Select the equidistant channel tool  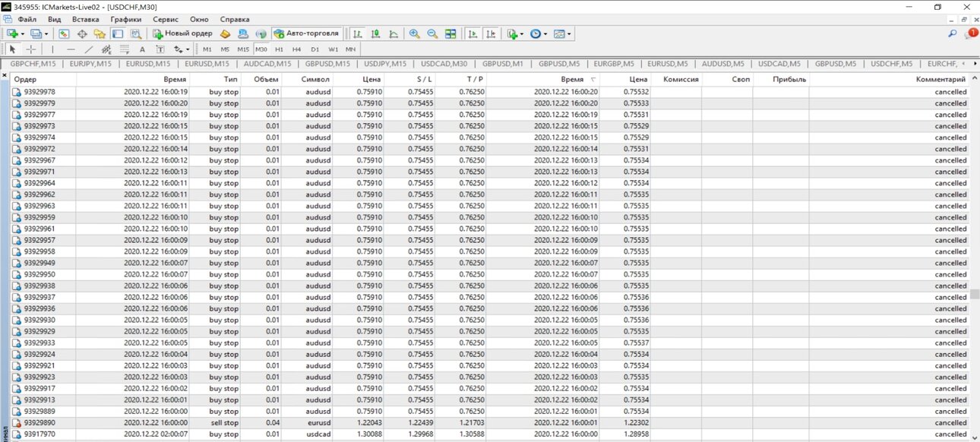(x=106, y=49)
